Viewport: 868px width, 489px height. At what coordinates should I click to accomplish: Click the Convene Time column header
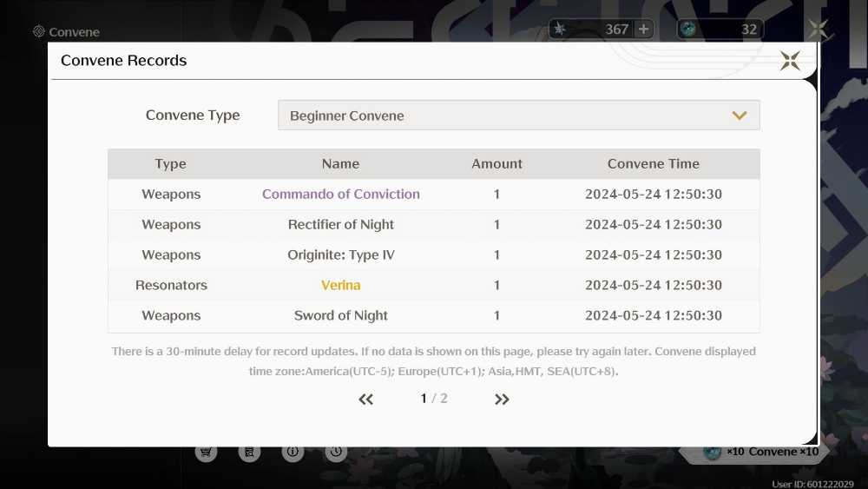[654, 164]
